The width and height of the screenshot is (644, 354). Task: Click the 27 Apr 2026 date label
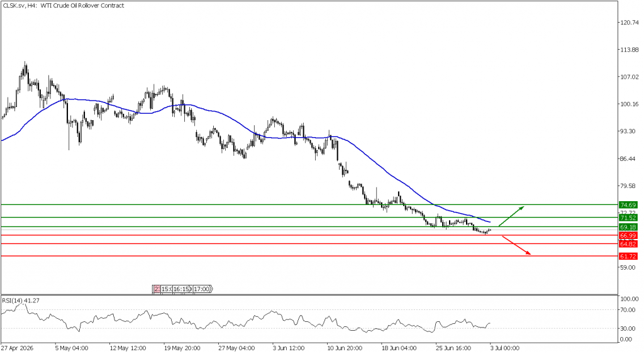(17, 348)
